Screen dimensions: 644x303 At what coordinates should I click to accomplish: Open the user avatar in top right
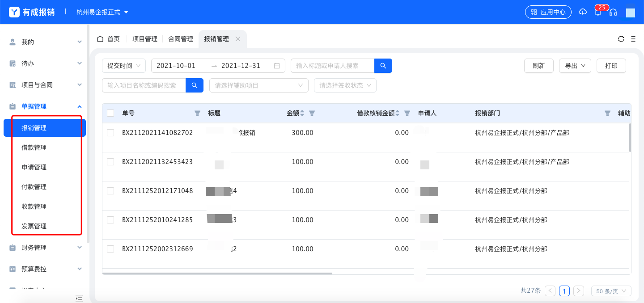[631, 12]
